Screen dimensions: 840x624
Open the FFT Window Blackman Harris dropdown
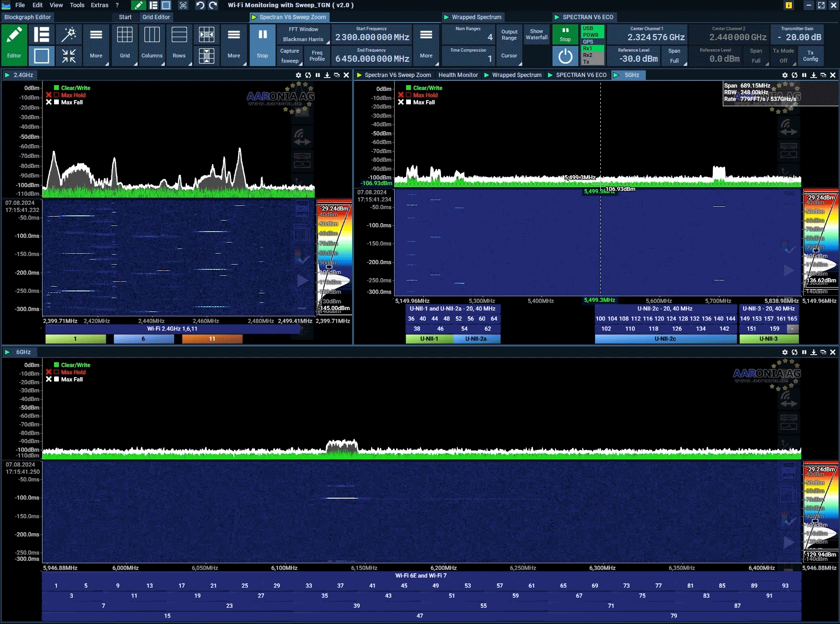click(303, 34)
